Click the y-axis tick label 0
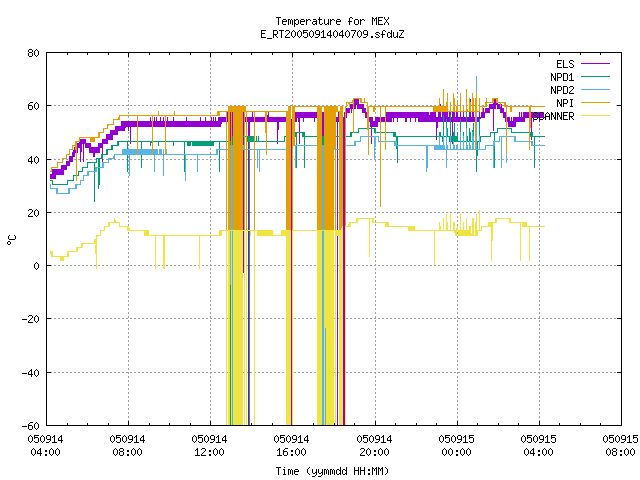This screenshot has height=480, width=640. (36, 266)
